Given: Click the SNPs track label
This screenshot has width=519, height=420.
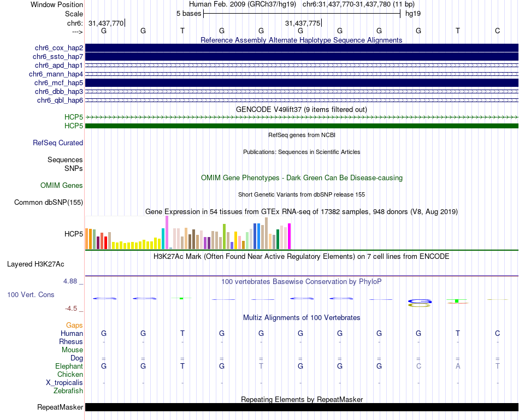Looking at the screenshot, I should (x=74, y=168).
